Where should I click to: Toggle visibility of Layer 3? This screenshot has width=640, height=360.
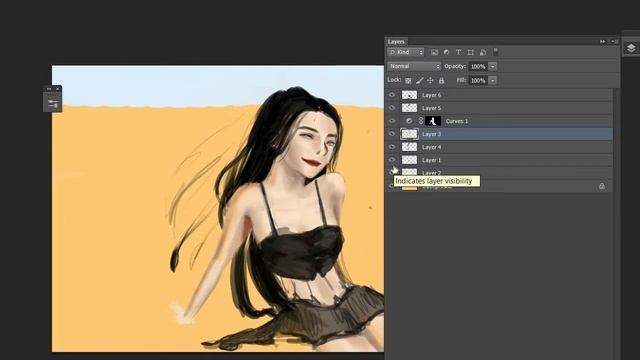pyautogui.click(x=392, y=134)
